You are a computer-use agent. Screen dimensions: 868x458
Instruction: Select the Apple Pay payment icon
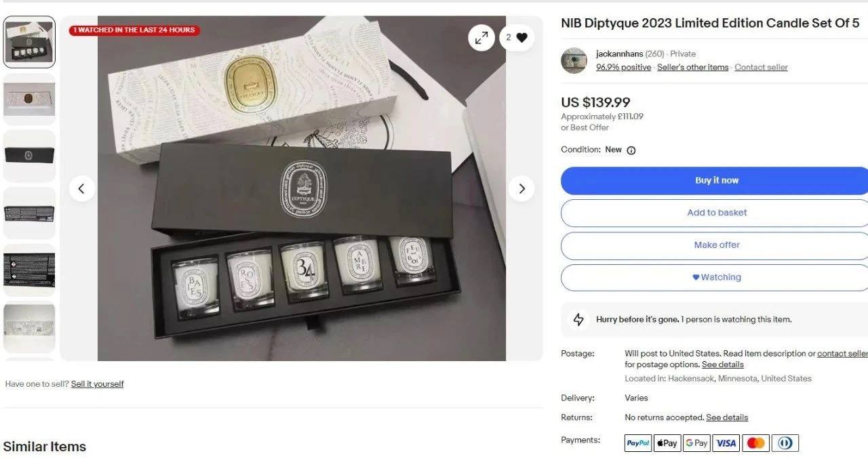click(667, 443)
